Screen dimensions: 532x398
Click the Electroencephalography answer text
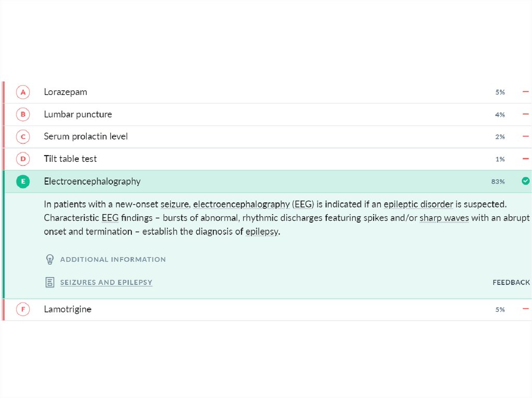click(x=92, y=182)
